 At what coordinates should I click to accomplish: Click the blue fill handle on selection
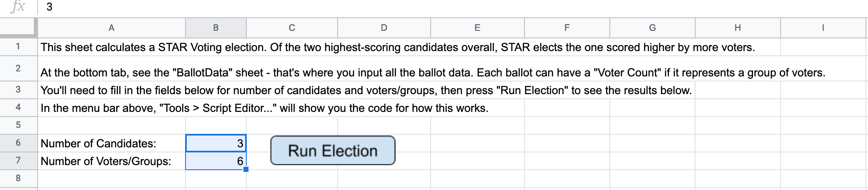click(246, 169)
